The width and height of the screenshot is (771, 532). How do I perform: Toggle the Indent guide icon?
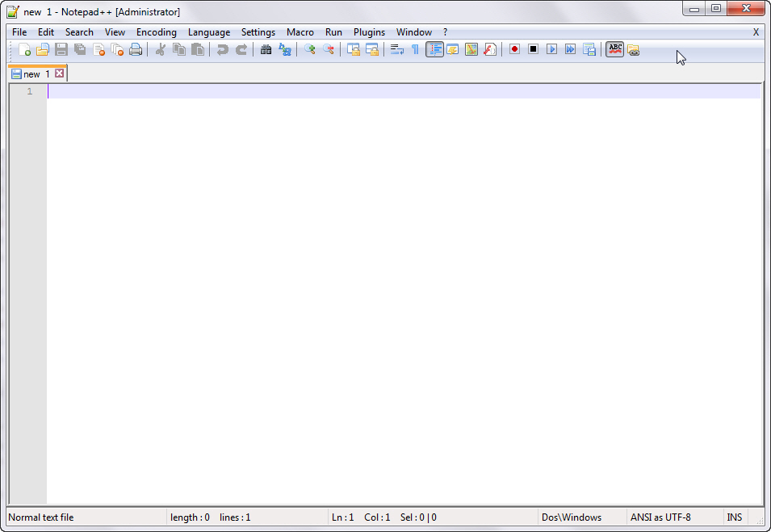click(434, 50)
